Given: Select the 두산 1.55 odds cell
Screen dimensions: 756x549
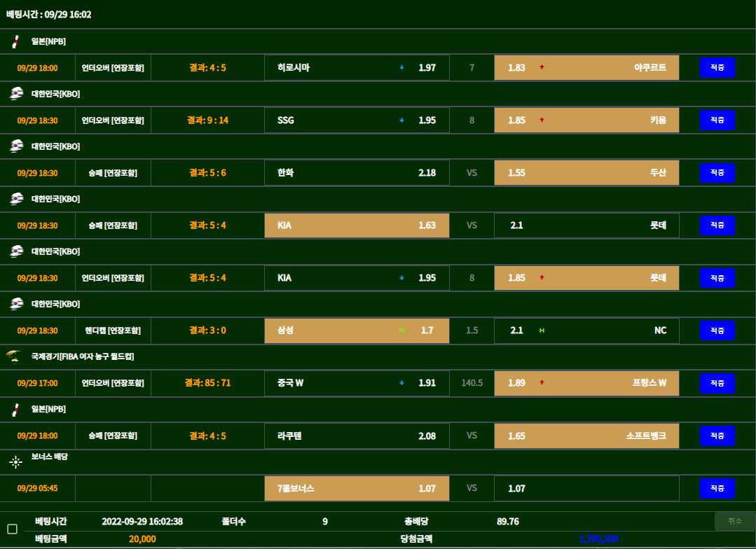Looking at the screenshot, I should tap(586, 173).
